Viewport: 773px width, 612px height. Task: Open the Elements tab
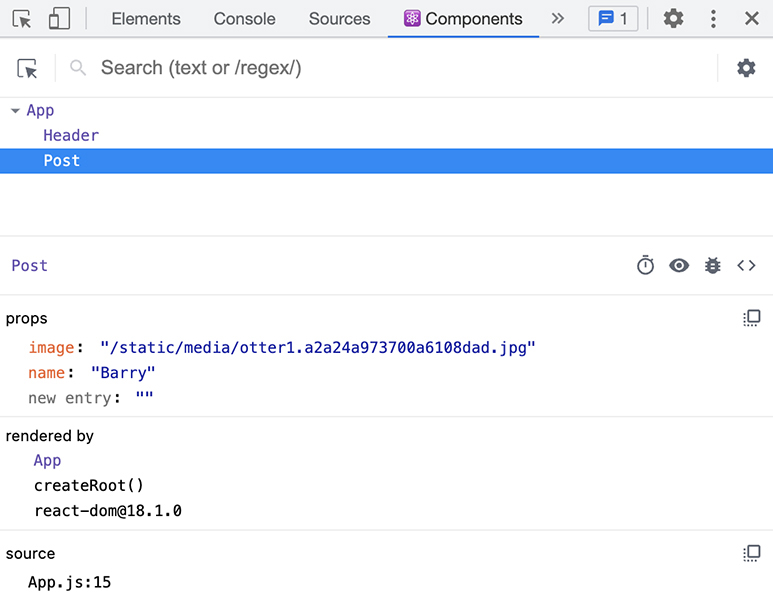pos(146,19)
